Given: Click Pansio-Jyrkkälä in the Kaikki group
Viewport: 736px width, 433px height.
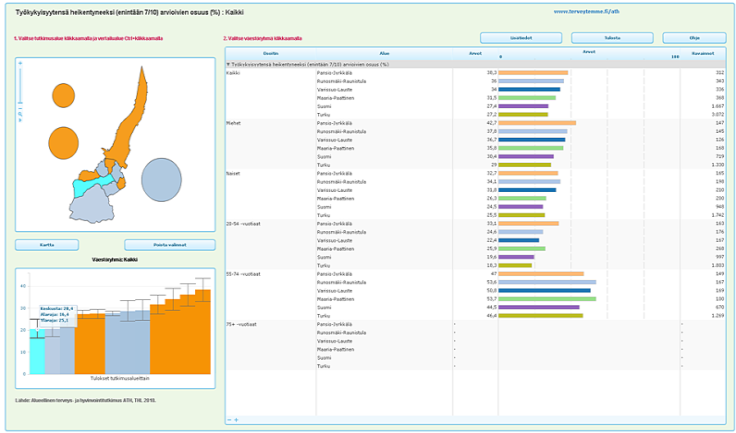Looking at the screenshot, I should click(x=335, y=73).
